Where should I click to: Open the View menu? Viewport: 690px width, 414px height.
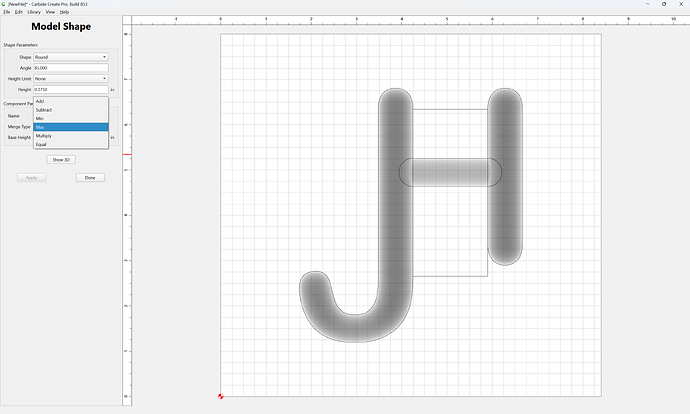(x=50, y=12)
